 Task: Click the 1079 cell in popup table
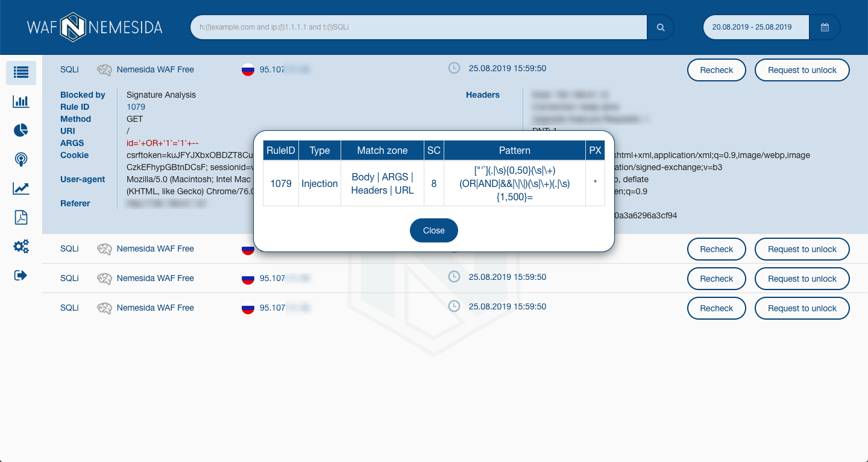pyautogui.click(x=281, y=183)
